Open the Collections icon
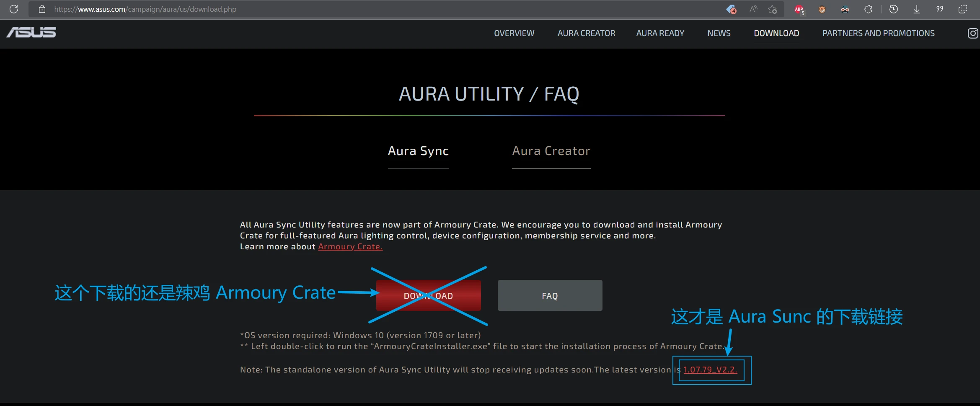 point(963,9)
